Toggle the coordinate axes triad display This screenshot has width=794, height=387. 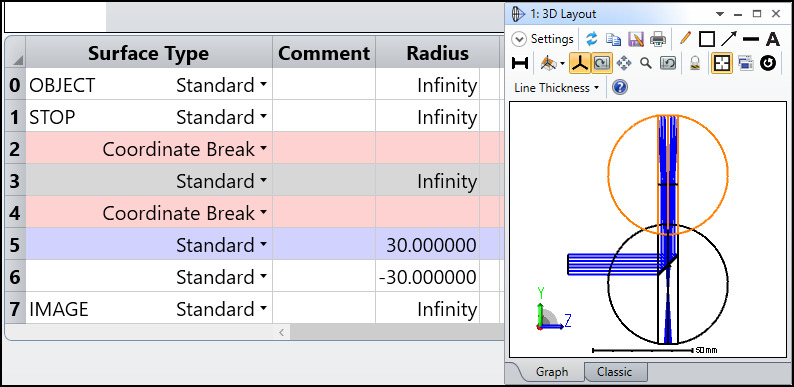(x=580, y=63)
